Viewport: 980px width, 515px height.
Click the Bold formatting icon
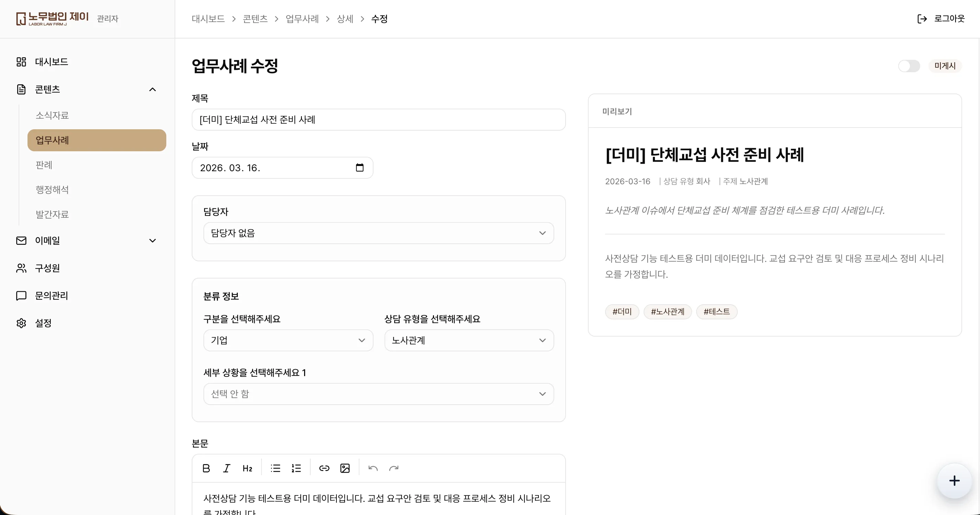pyautogui.click(x=206, y=468)
